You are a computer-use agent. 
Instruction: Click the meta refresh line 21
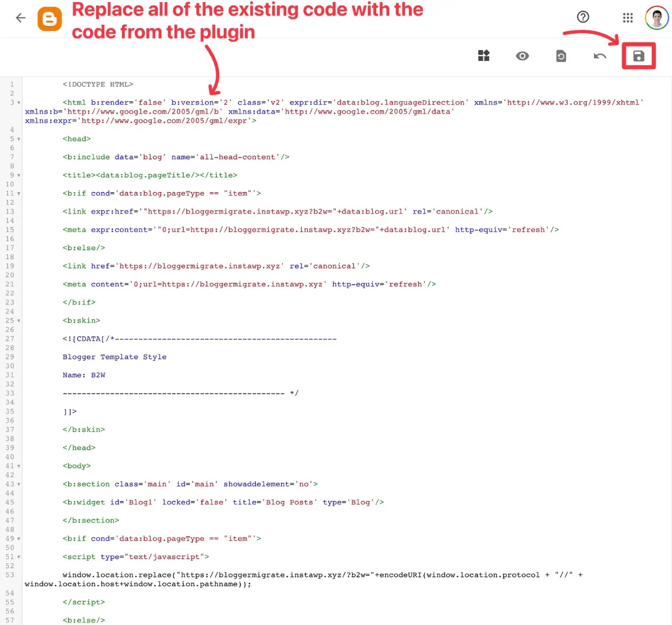pyautogui.click(x=249, y=284)
